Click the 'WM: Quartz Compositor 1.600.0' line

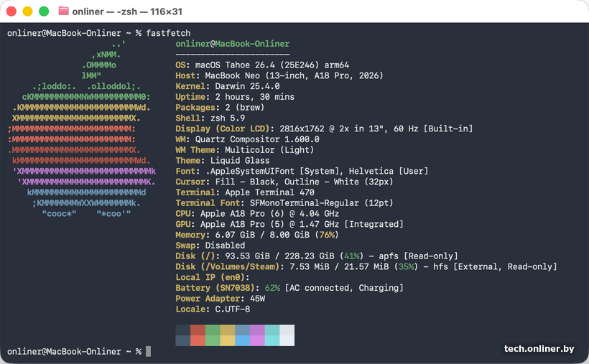[x=247, y=139]
